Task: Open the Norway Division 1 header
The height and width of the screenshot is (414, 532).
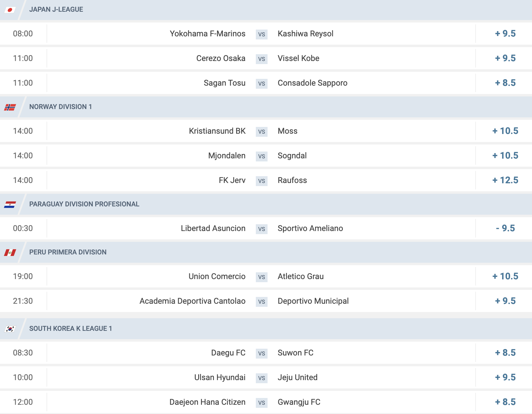Action: 60,107
